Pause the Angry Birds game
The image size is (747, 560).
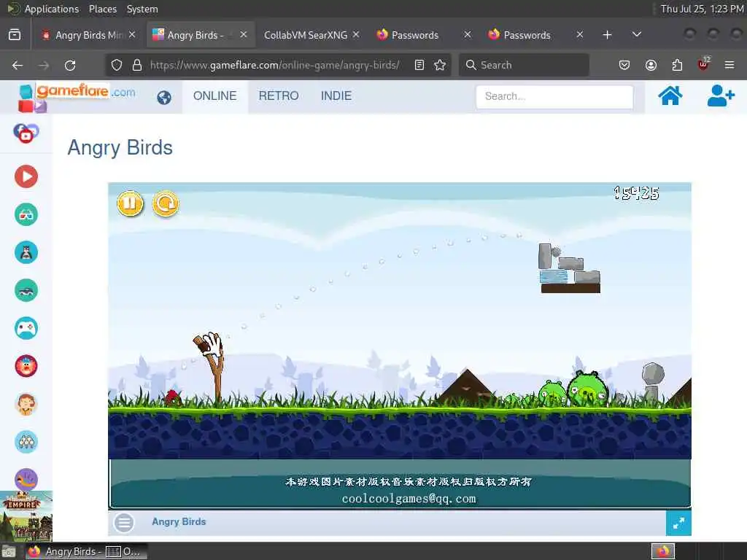[x=130, y=203]
